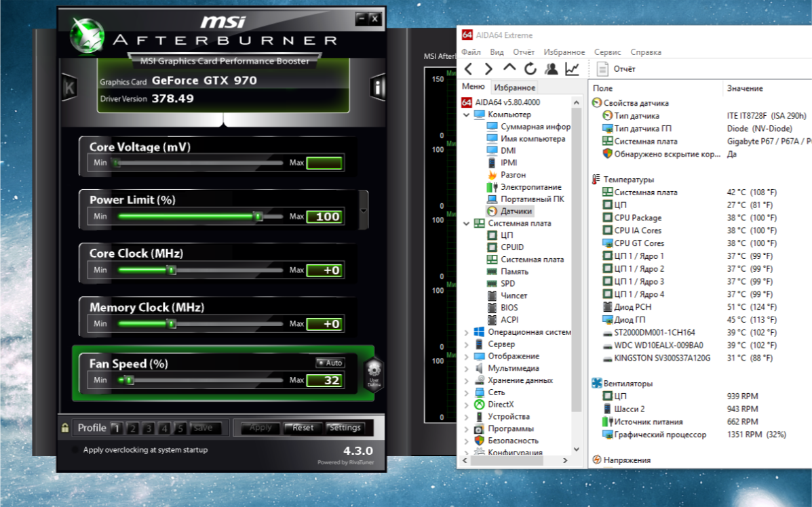Open the AIDA64 graph chart tool
Screen dimensions: 812x507
(573, 69)
